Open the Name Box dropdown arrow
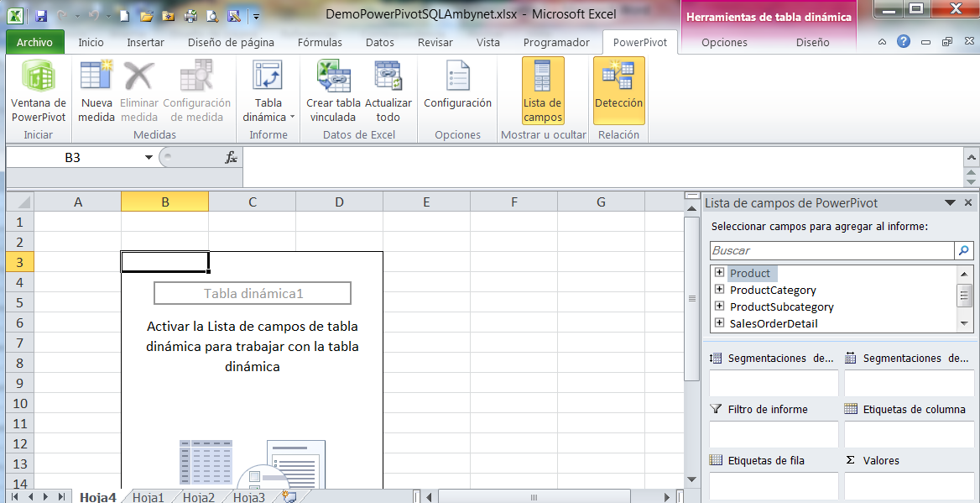980x503 pixels. click(x=149, y=158)
